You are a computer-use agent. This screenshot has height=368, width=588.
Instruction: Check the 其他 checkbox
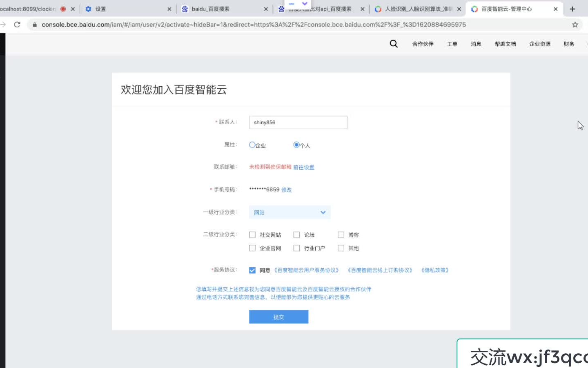[341, 248]
